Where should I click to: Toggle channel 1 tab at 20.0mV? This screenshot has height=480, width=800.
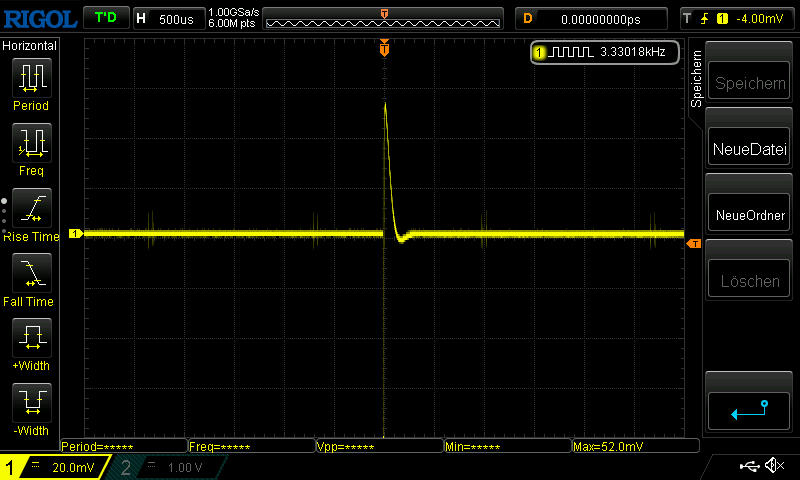click(55, 467)
